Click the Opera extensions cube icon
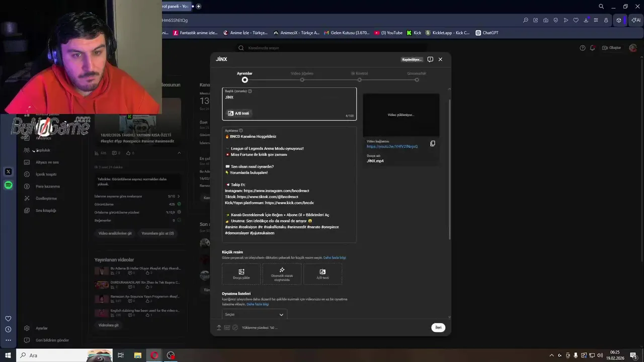644x362 pixels. [x=619, y=20]
